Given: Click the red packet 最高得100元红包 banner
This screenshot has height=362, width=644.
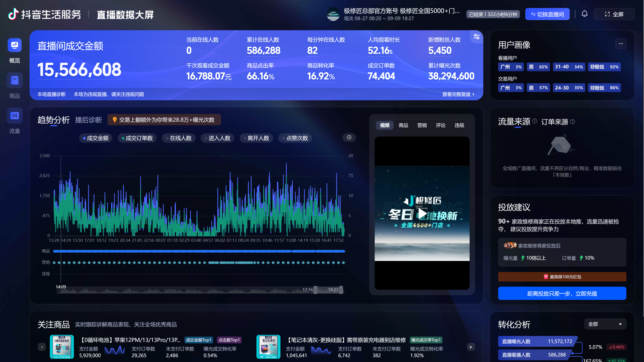Looking at the screenshot, I should [562, 277].
